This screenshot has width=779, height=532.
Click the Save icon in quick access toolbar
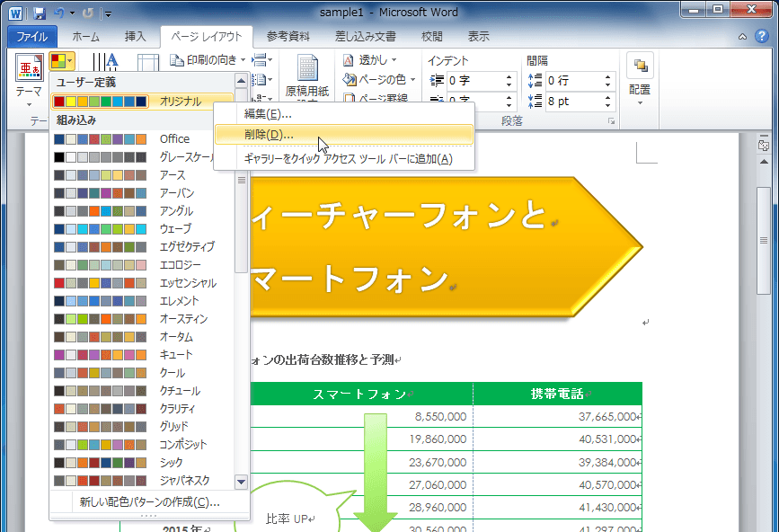coord(39,13)
